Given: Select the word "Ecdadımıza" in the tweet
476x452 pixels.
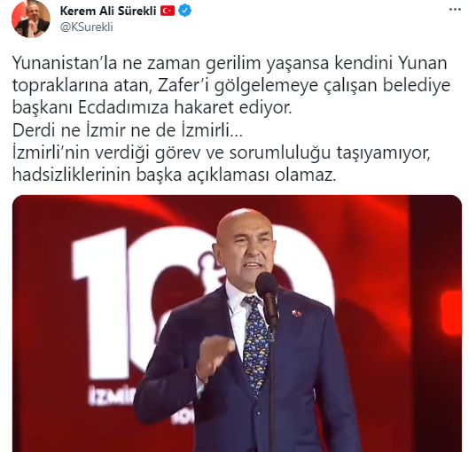Looking at the screenshot, I should (x=123, y=108).
